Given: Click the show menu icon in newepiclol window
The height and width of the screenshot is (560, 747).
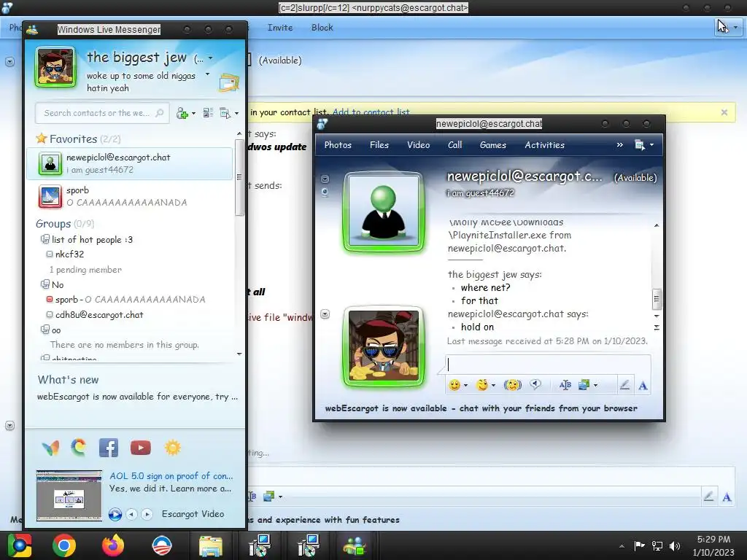Looking at the screenshot, I should point(640,145).
